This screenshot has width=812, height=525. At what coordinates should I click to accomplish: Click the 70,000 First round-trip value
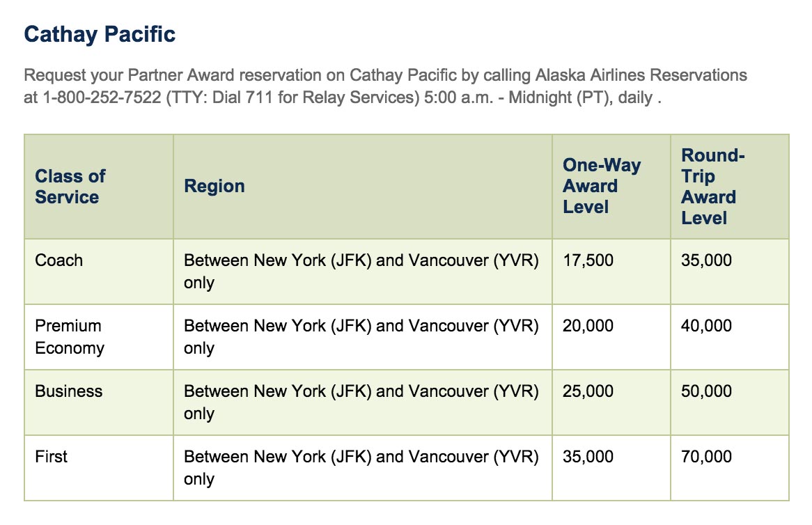pos(707,457)
